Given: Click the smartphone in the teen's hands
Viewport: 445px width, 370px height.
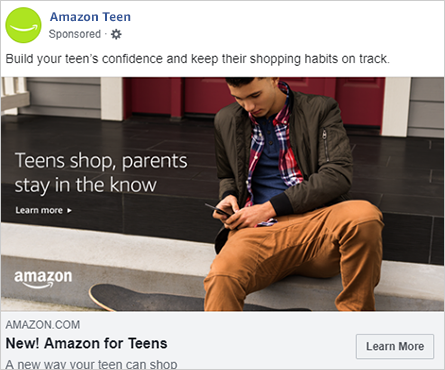Looking at the screenshot, I should 218,210.
